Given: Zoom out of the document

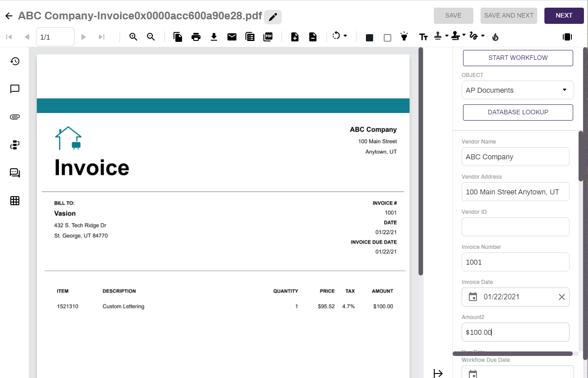Looking at the screenshot, I should 151,37.
